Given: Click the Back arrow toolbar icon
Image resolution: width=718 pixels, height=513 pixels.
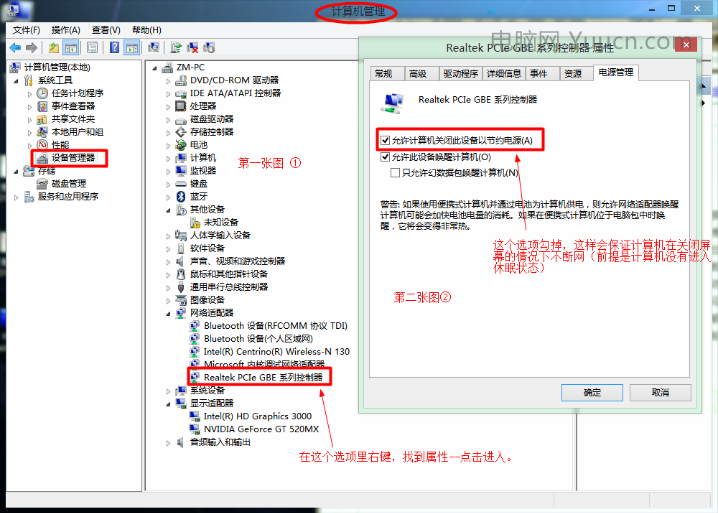Looking at the screenshot, I should point(15,47).
